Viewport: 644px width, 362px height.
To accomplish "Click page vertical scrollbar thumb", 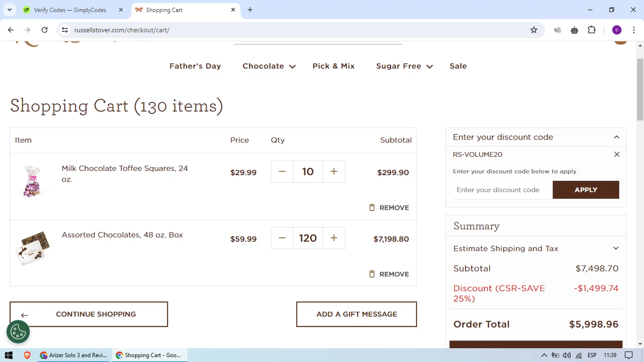I will (640, 90).
